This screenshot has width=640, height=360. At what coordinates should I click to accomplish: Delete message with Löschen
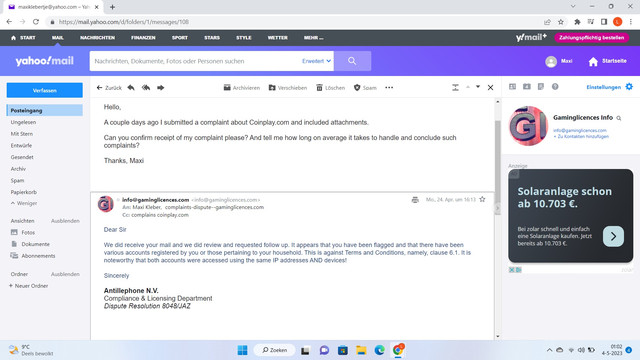[331, 87]
